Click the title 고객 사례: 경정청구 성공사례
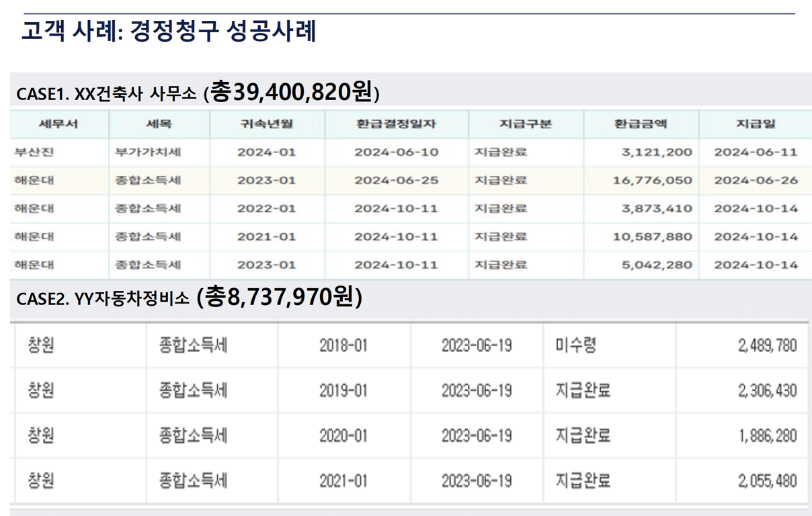 point(168,31)
